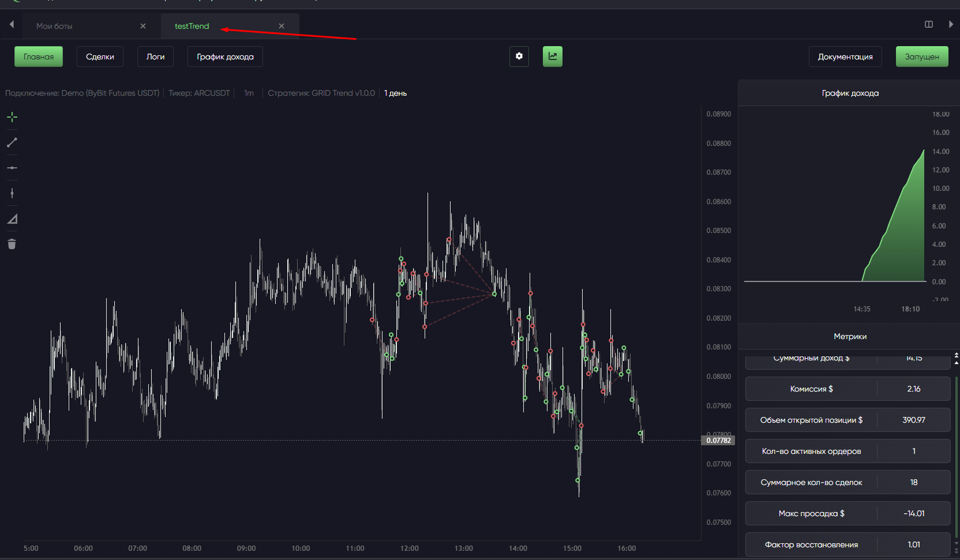Select the trend line drawing tool
This screenshot has height=560, width=960.
click(x=12, y=142)
